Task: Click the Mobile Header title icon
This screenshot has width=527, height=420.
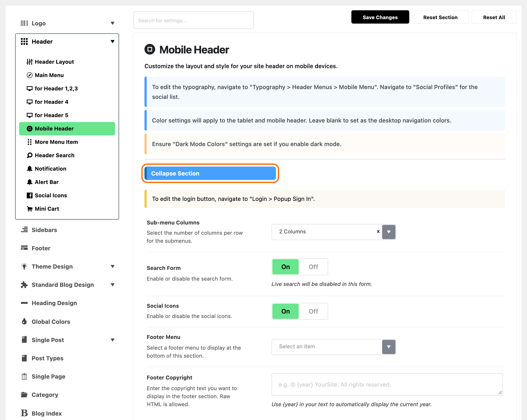Action: coord(150,49)
